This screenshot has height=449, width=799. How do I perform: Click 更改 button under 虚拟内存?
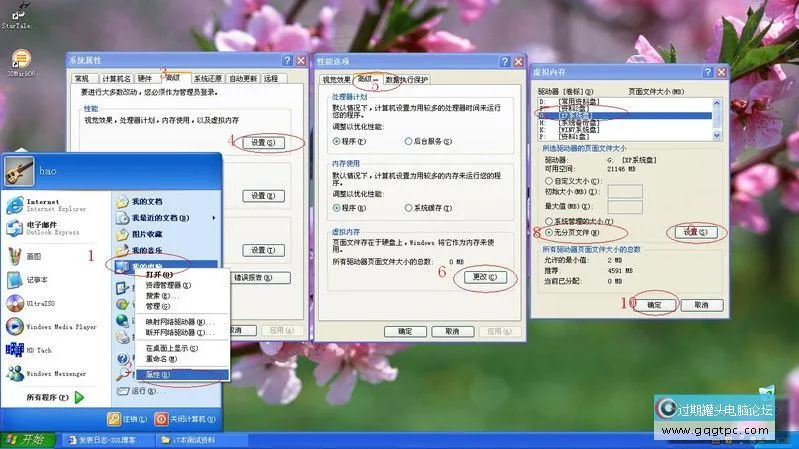coord(485,277)
